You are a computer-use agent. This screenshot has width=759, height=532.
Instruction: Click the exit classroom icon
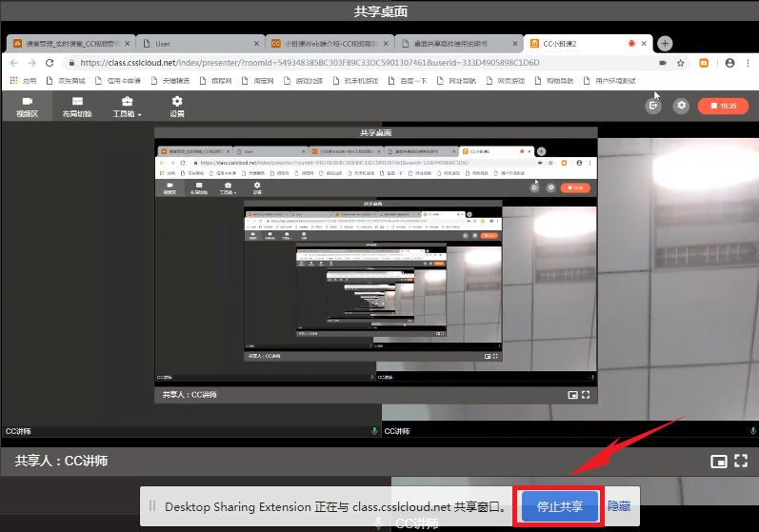[653, 106]
